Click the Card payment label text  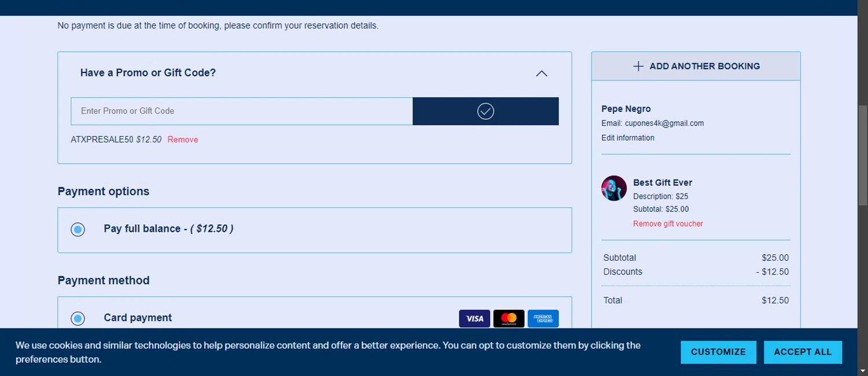click(138, 317)
